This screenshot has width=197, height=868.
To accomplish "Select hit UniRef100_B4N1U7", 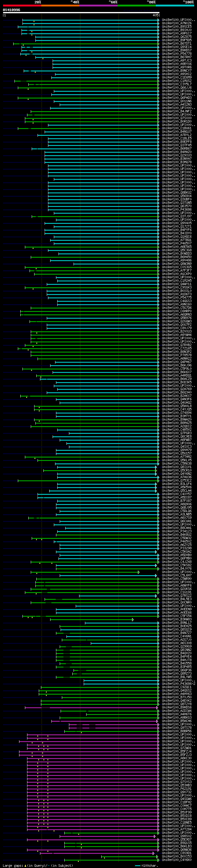I will (176, 131).
